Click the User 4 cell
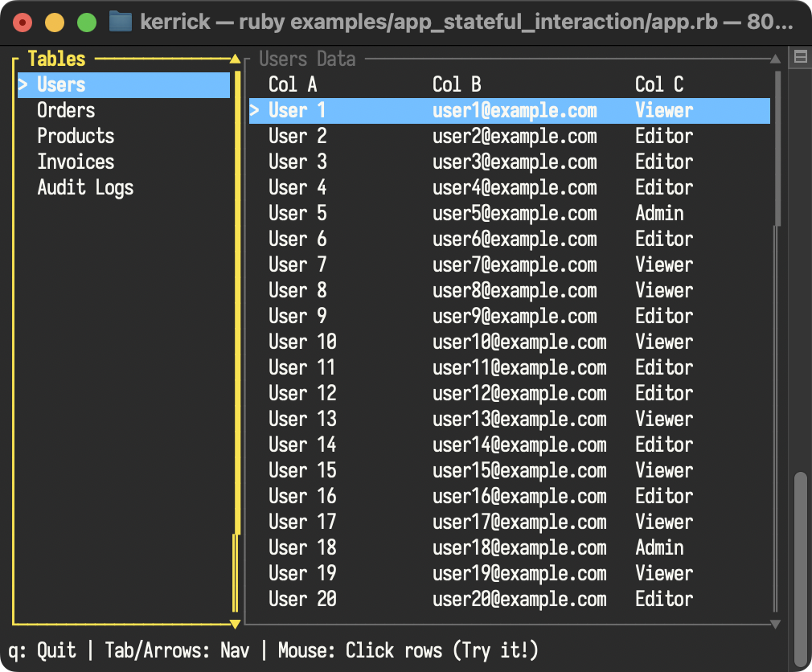 coord(297,188)
